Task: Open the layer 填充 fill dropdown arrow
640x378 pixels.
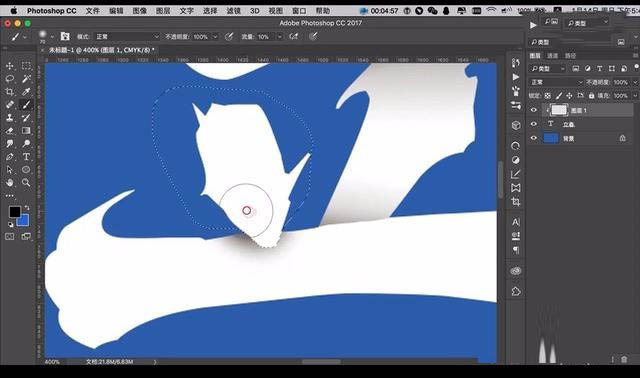Action: pos(635,96)
